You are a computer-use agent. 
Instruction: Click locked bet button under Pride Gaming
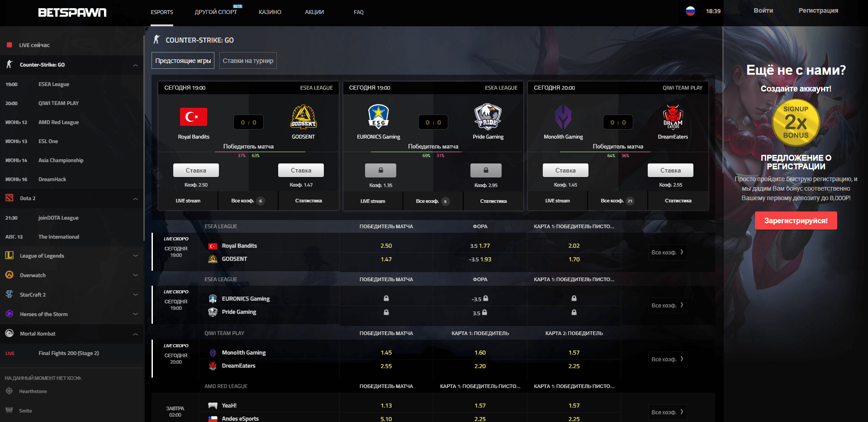(486, 170)
